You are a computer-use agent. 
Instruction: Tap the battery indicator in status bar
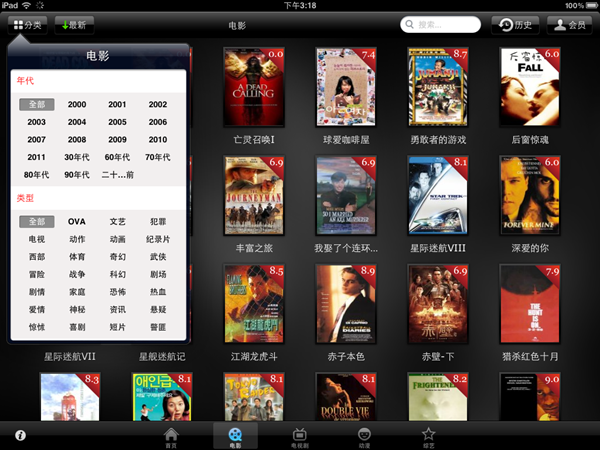(x=592, y=5)
